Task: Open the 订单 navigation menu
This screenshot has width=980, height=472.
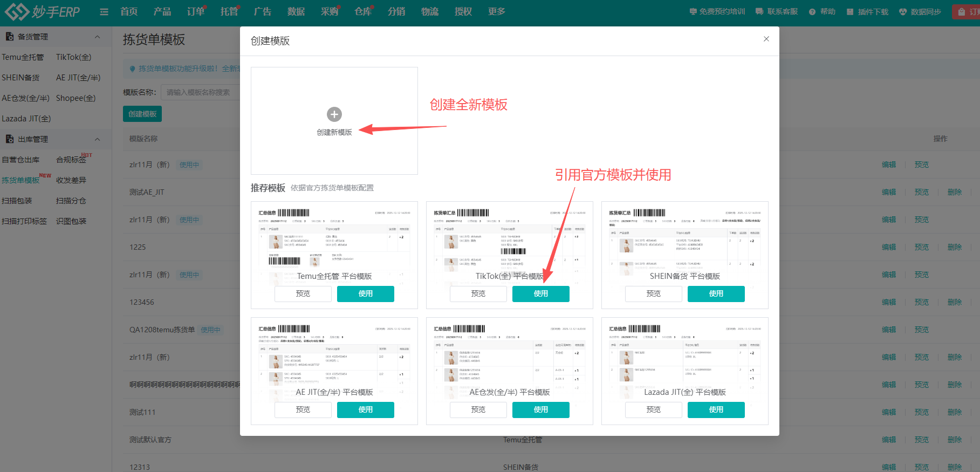Action: point(196,11)
